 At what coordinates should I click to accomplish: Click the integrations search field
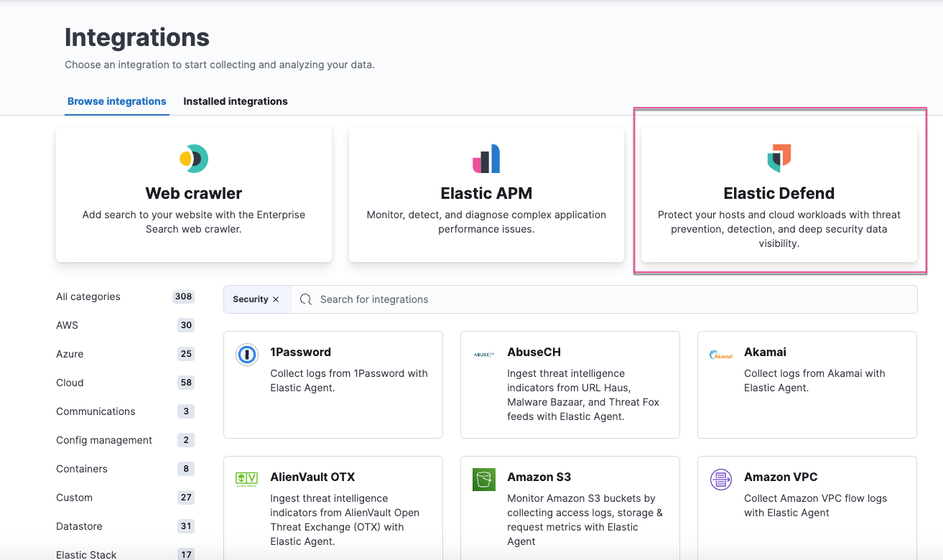click(x=503, y=299)
